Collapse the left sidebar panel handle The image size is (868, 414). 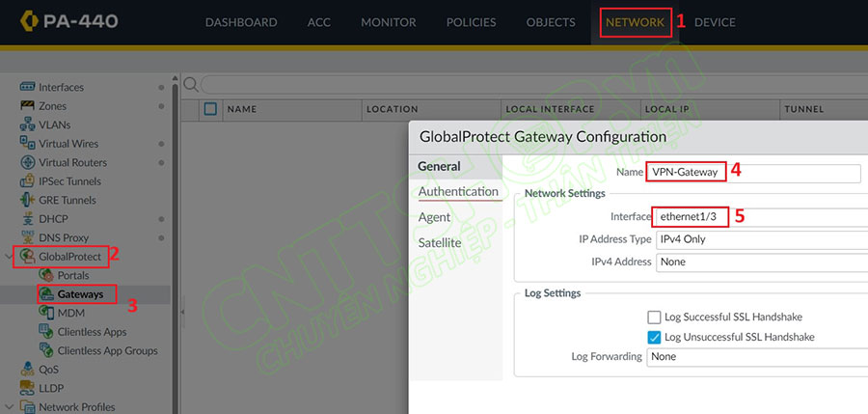pyautogui.click(x=182, y=312)
